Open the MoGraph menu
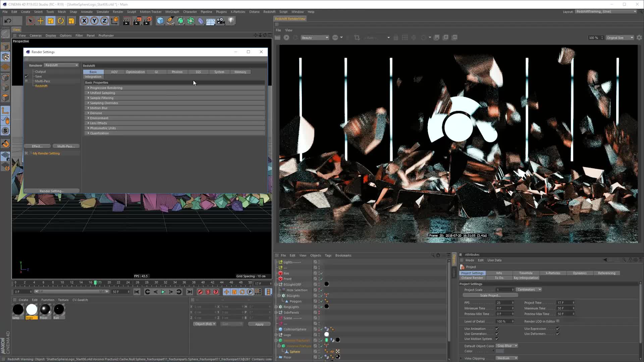Image resolution: width=644 pixels, height=362 pixels. tap(172, 12)
